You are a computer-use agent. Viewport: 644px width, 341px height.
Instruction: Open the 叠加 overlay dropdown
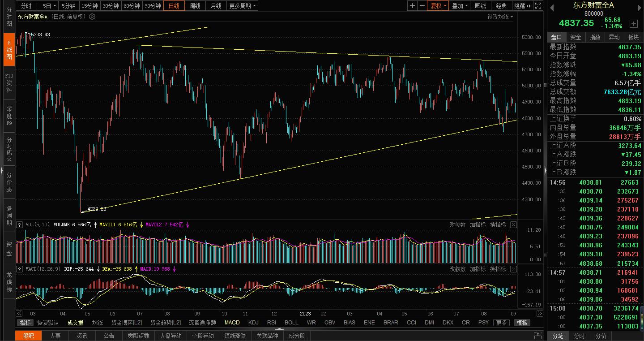click(x=460, y=6)
